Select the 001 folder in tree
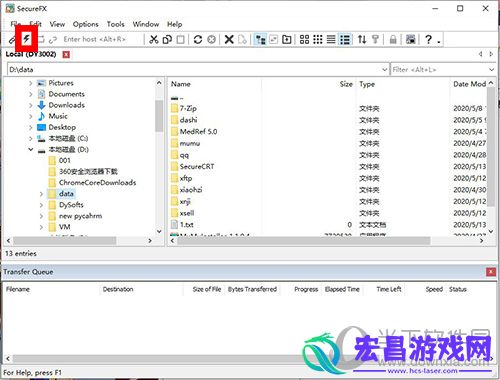This screenshot has width=500, height=380. click(64, 160)
